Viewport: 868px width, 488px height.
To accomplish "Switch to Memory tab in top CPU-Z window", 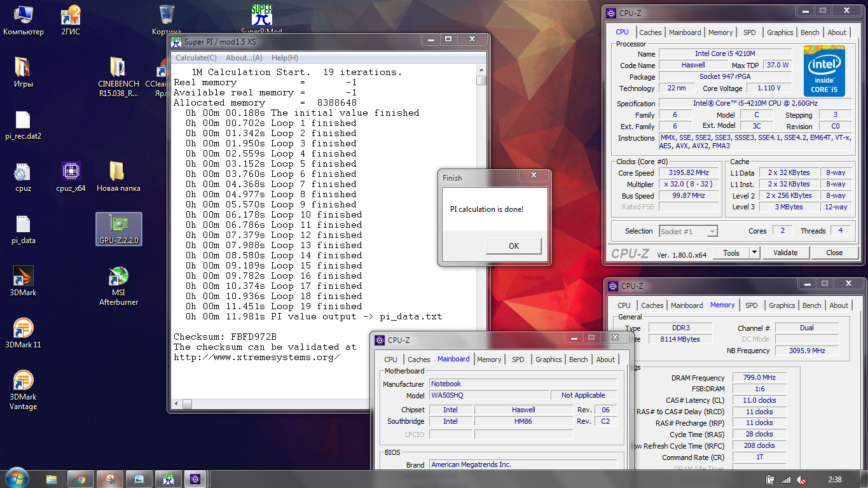I will tap(720, 32).
